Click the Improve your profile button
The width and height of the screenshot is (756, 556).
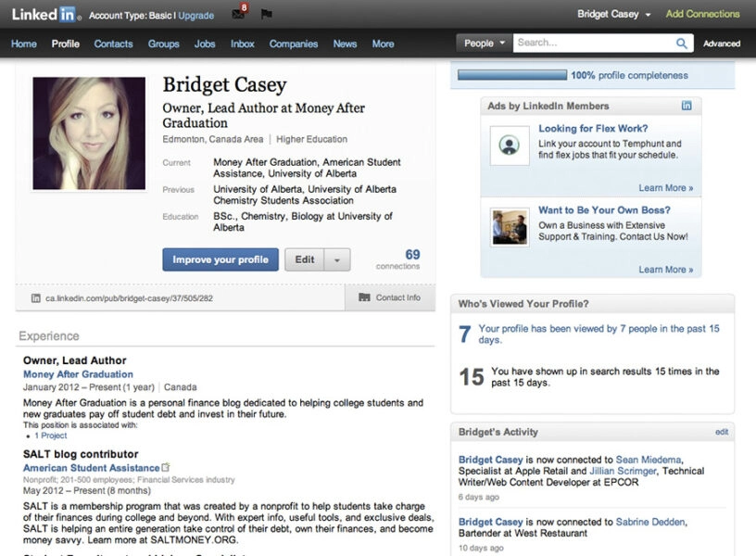click(220, 259)
